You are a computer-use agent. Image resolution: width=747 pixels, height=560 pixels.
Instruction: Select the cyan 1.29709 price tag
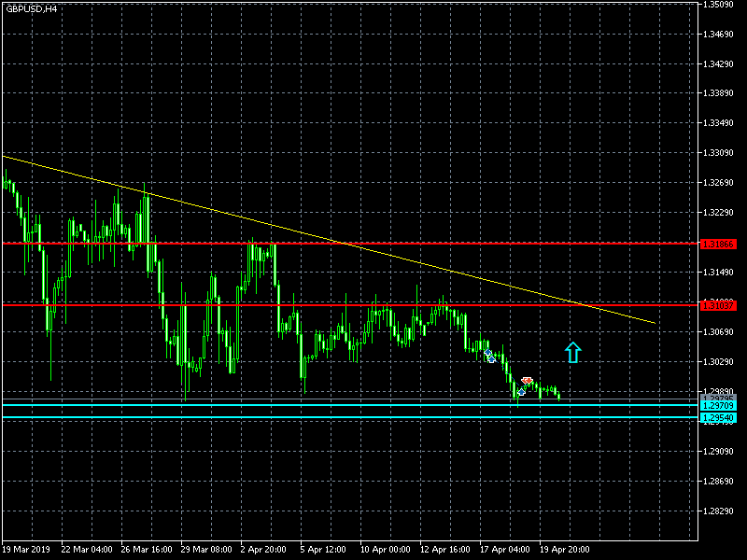point(718,406)
